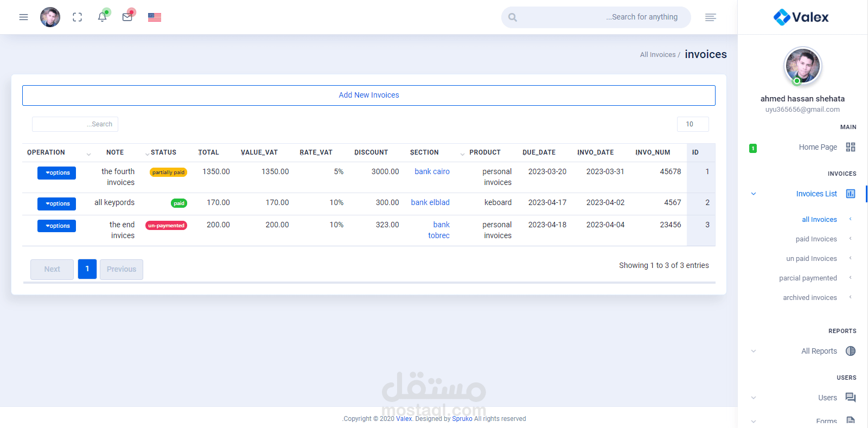Toggle fullscreen mode icon
868x428 pixels.
[78, 17]
